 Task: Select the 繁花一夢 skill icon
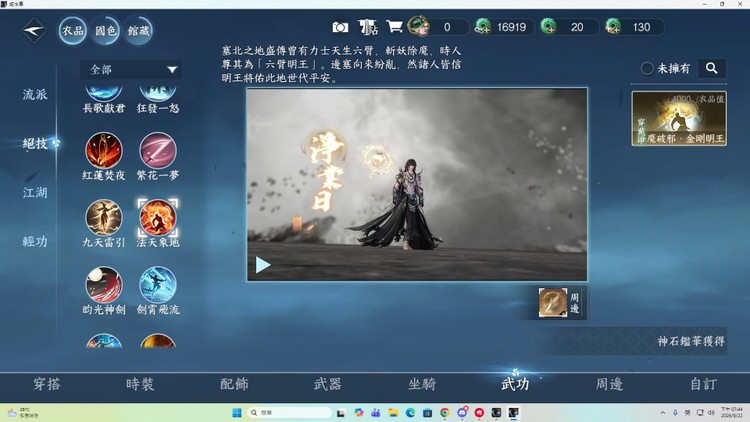[x=158, y=151]
